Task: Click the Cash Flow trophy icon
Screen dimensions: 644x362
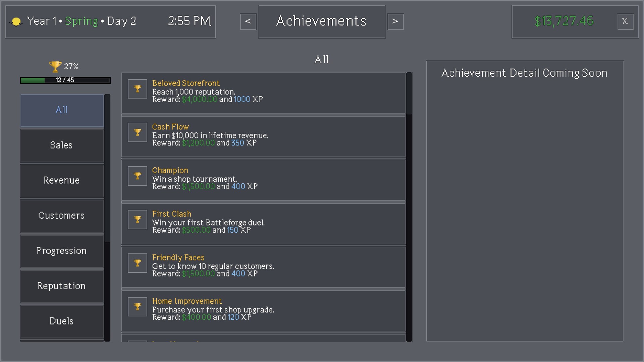Action: point(138,132)
